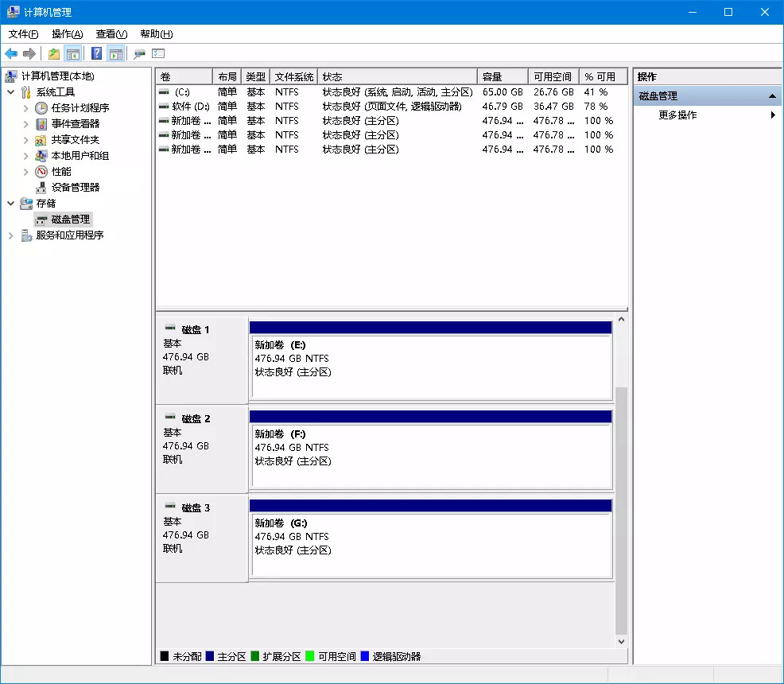
Task: Click the Back arrow toolbar icon
Action: click(11, 53)
